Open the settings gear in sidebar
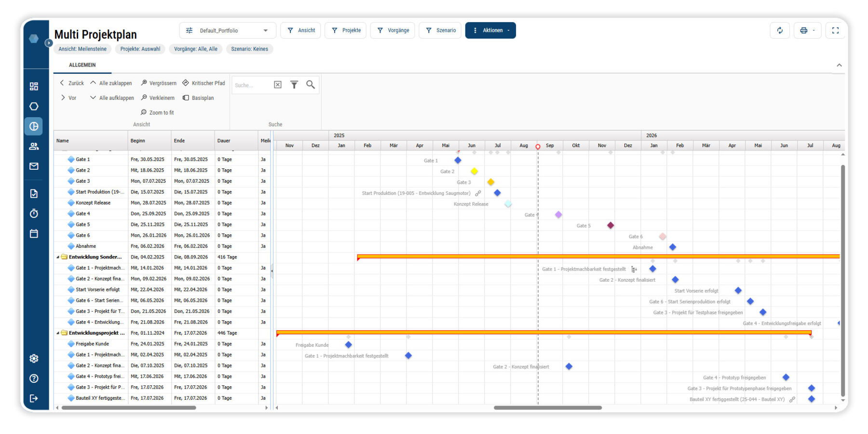This screenshot has height=434, width=868. click(x=34, y=358)
